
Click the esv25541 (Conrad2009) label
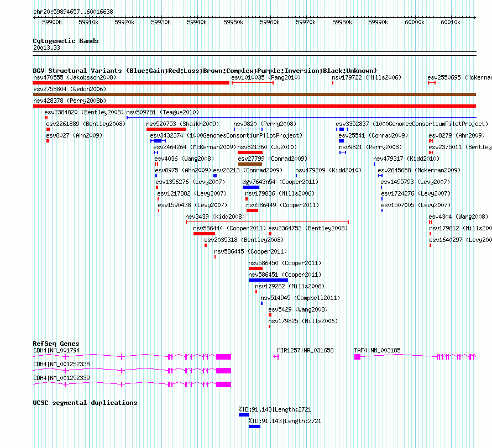click(x=373, y=135)
